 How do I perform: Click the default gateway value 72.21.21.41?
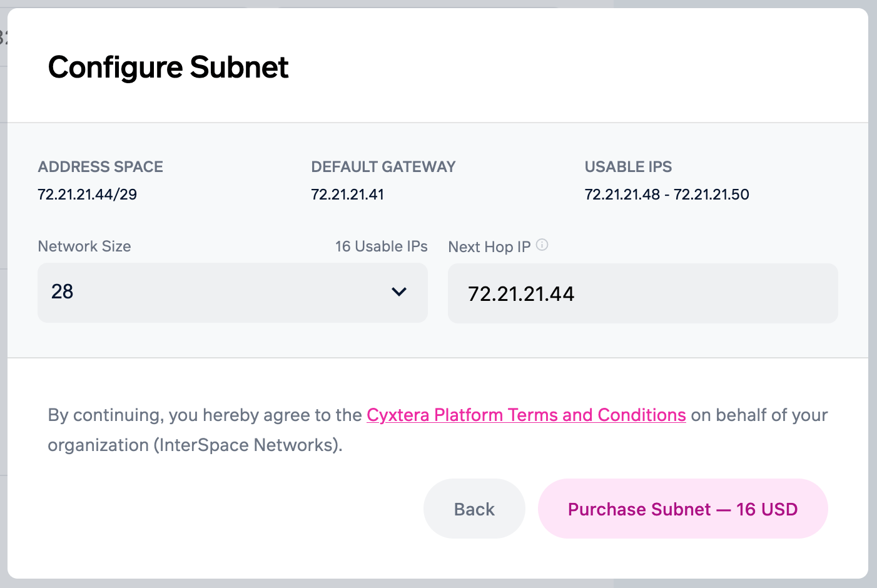347,195
